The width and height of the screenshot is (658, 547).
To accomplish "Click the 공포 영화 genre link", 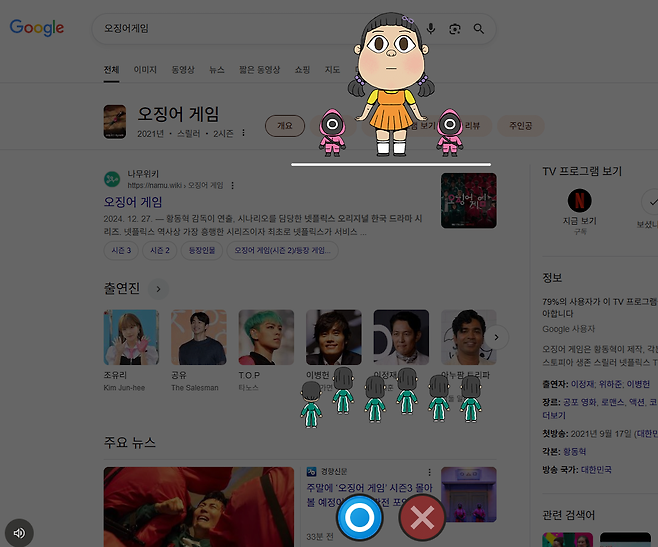I will click(579, 402).
